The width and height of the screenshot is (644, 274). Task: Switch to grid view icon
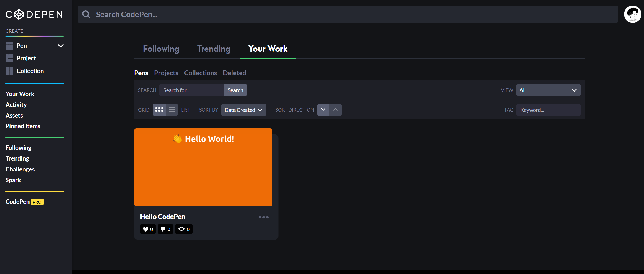(159, 110)
